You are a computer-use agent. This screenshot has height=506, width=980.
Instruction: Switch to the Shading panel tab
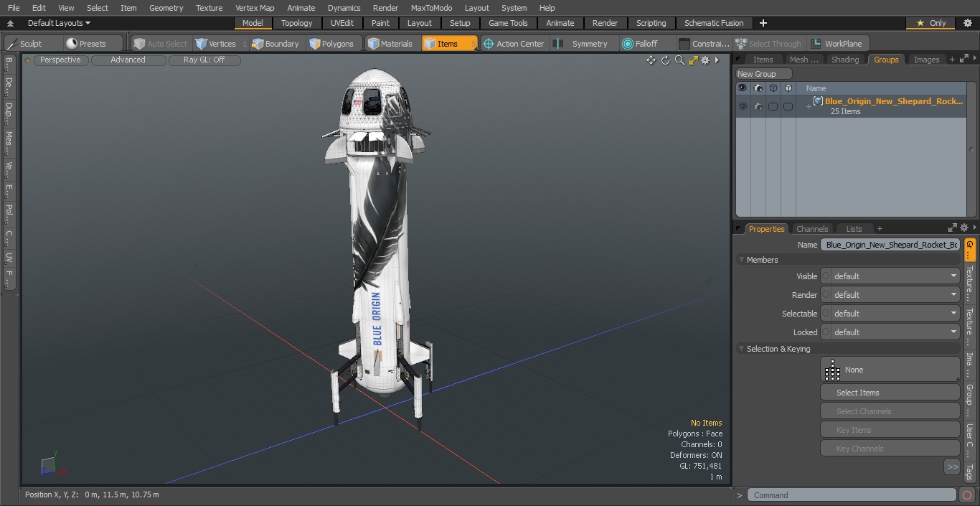pos(844,60)
